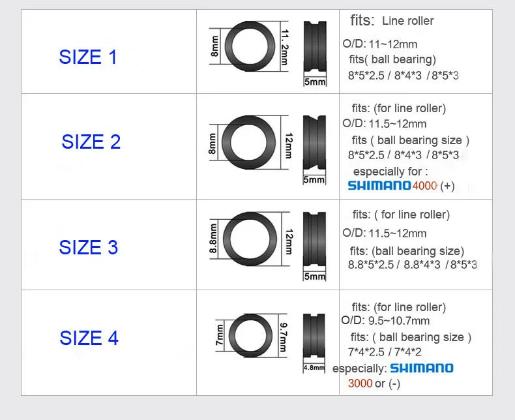
Task: Click the blue SHIMANO logo next to 4000
Action: tap(379, 186)
